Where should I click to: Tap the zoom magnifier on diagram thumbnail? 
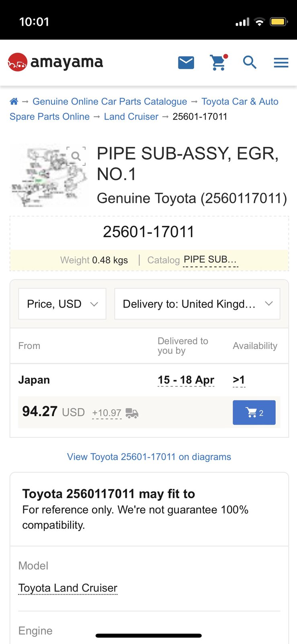point(76,156)
